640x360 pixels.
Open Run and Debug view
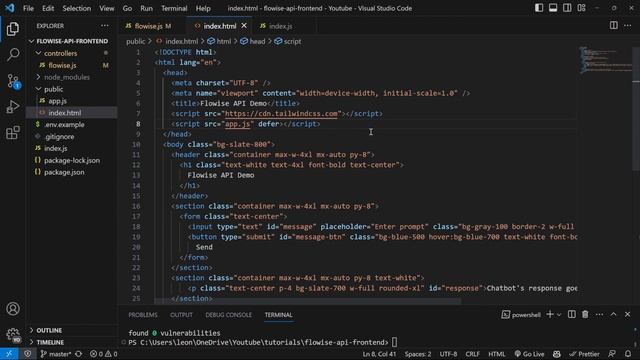[13, 107]
